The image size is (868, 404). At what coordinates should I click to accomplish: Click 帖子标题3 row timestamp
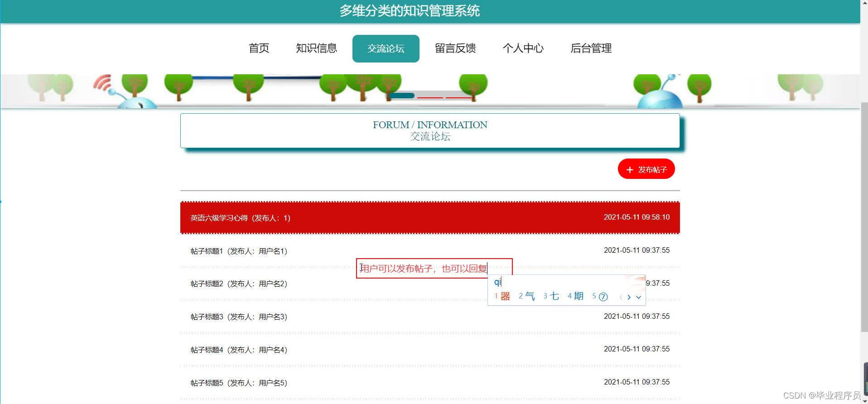point(637,316)
